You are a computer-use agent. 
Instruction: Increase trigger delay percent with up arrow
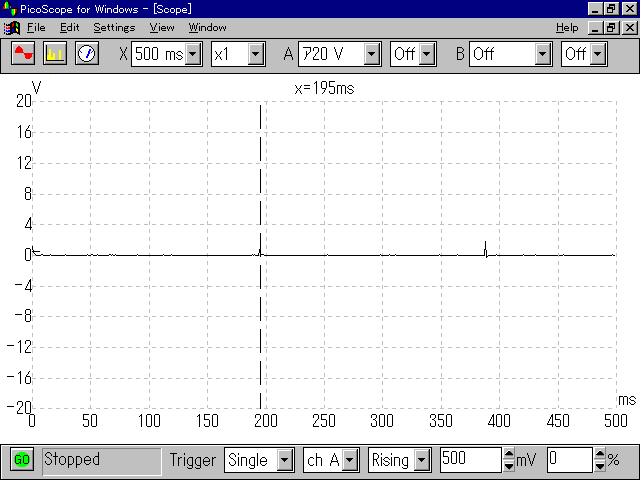pyautogui.click(x=600, y=454)
